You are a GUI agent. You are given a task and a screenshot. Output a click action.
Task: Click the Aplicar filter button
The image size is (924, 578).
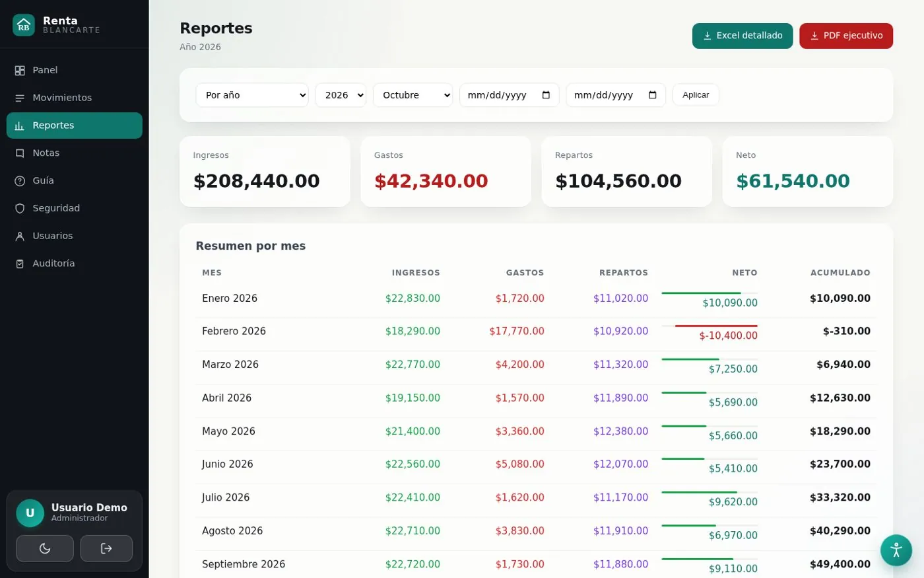click(696, 95)
